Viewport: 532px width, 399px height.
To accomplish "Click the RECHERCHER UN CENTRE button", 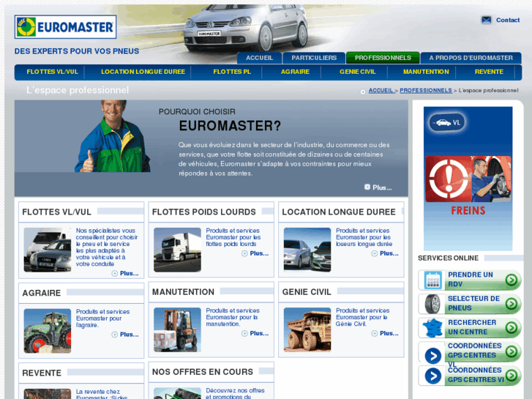I will coord(470,327).
